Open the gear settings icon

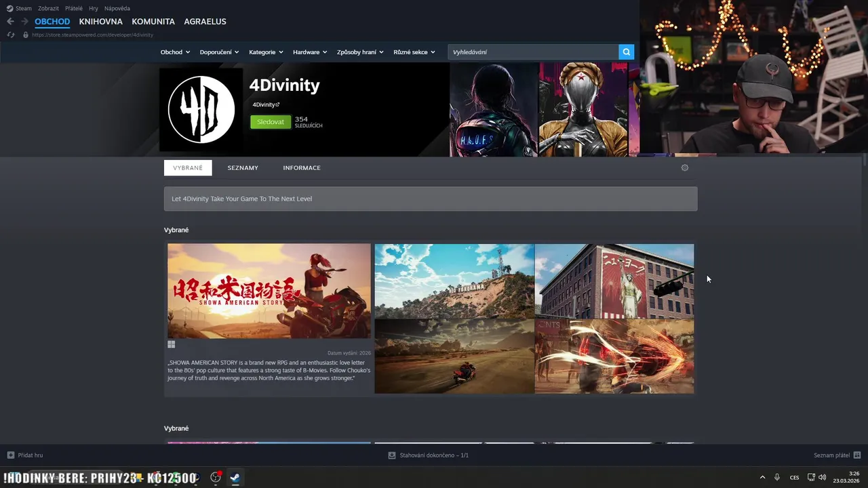click(x=685, y=168)
